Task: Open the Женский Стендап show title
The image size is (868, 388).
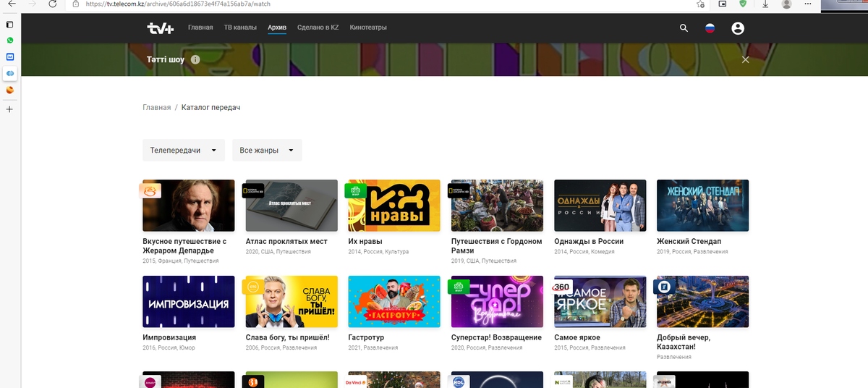Action: (x=689, y=241)
